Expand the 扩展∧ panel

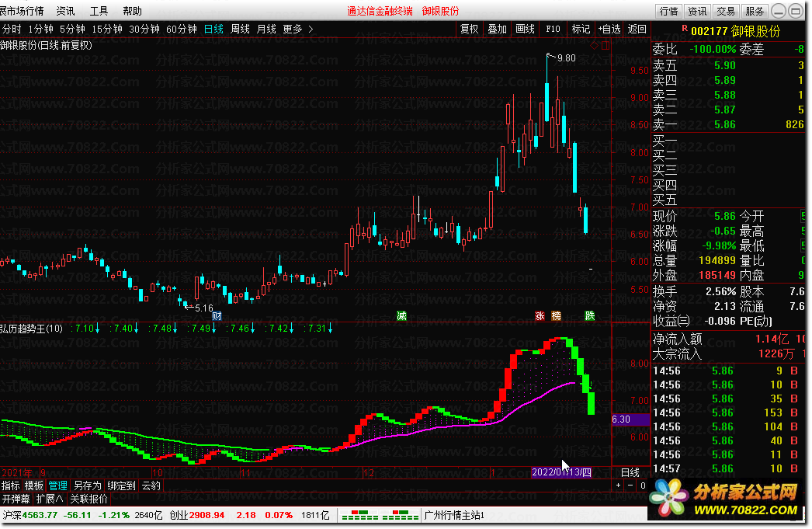point(50,499)
